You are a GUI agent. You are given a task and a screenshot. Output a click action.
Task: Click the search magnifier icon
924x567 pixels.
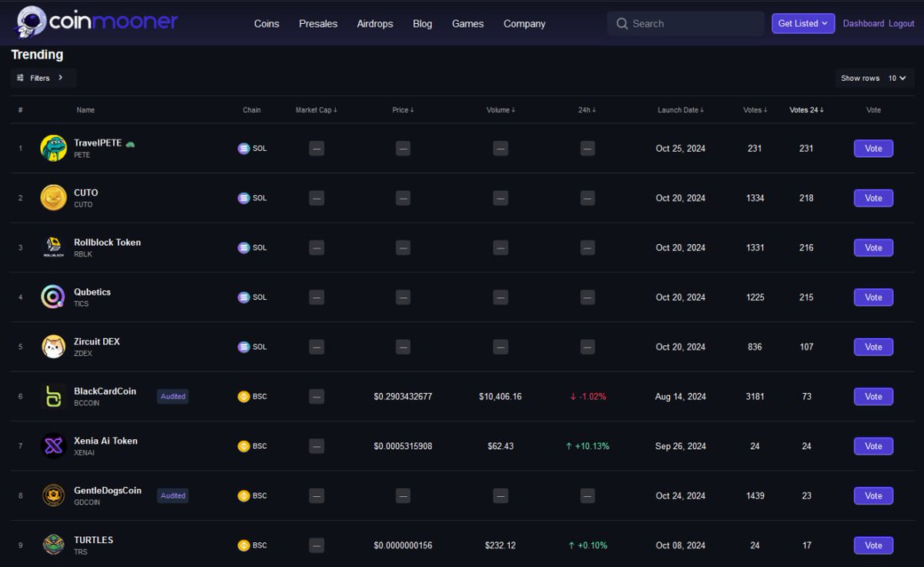[622, 24]
